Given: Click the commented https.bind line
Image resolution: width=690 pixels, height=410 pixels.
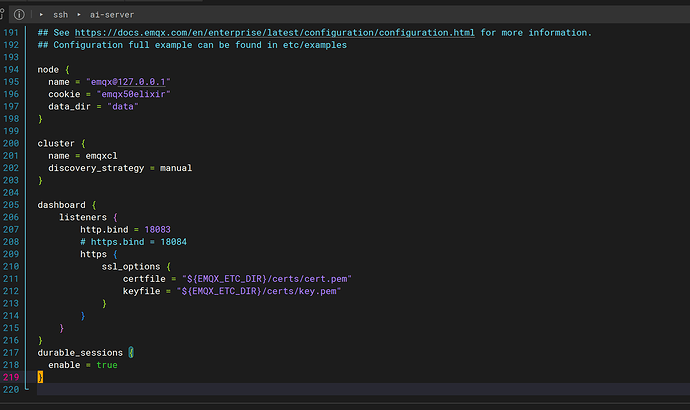Looking at the screenshot, I should coord(134,242).
